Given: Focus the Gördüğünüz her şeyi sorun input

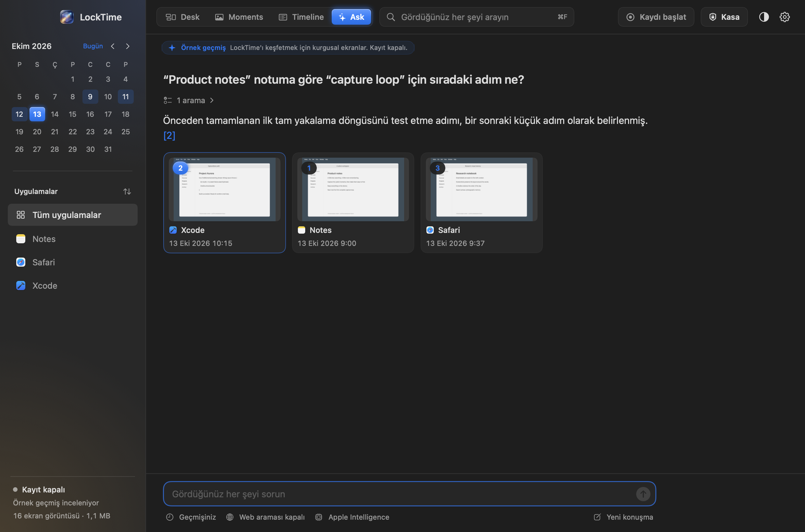Looking at the screenshot, I should 409,494.
